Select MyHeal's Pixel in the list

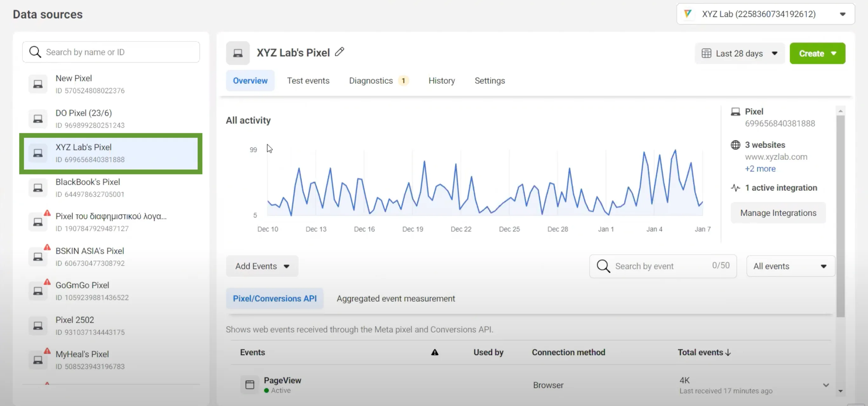point(111,360)
